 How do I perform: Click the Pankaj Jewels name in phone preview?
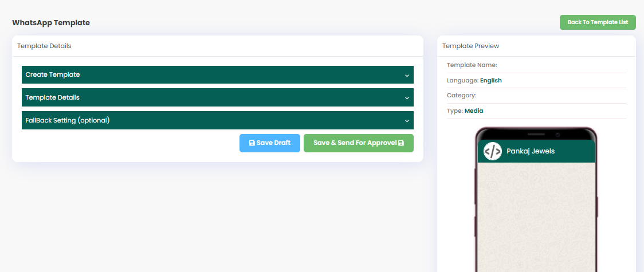pos(531,151)
